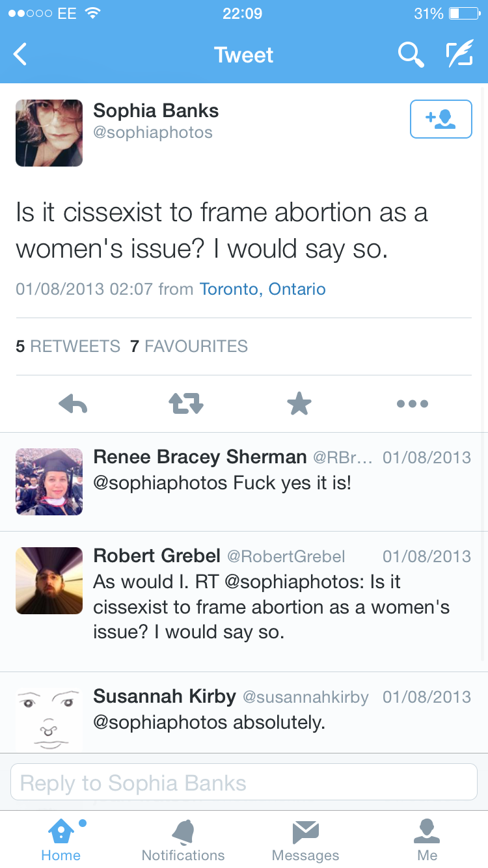The width and height of the screenshot is (488, 868).
Task: View the 5 retweets list
Action: (68, 346)
